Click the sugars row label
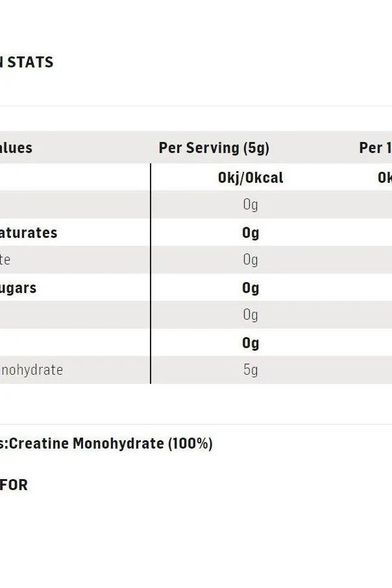The width and height of the screenshot is (392, 588). click(x=18, y=288)
